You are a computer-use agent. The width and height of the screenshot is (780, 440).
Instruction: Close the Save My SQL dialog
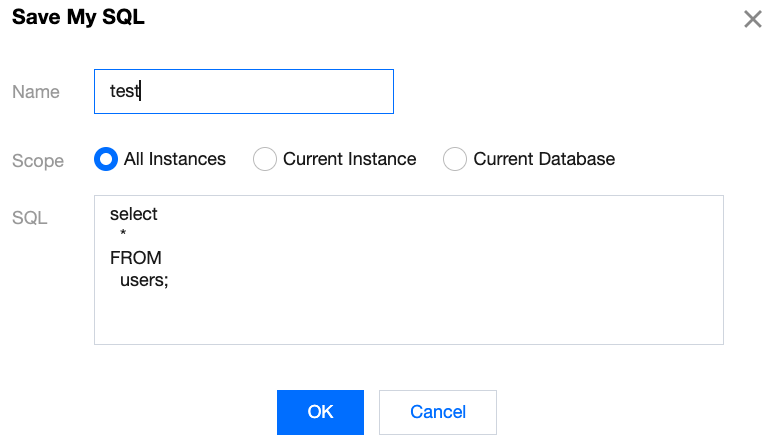click(753, 19)
